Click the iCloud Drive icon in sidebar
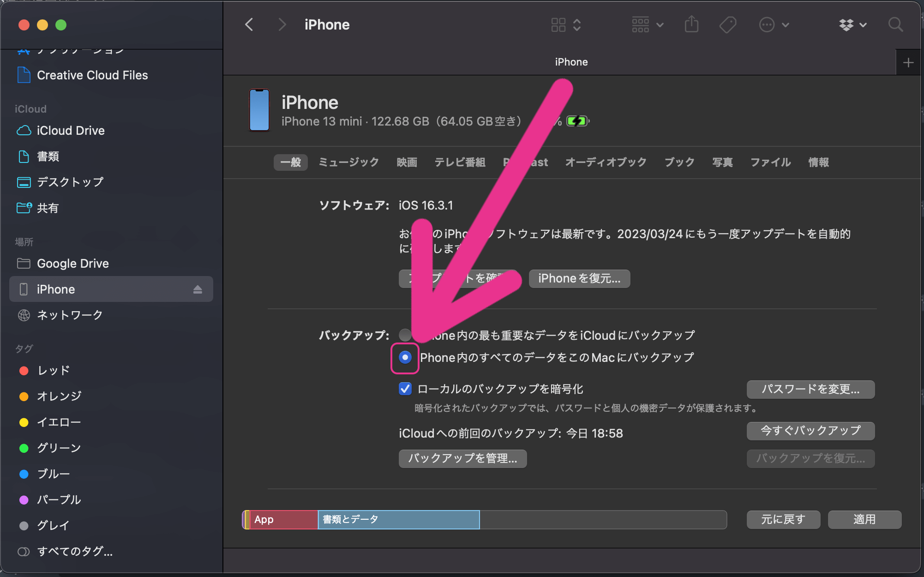The height and width of the screenshot is (577, 924). (23, 130)
